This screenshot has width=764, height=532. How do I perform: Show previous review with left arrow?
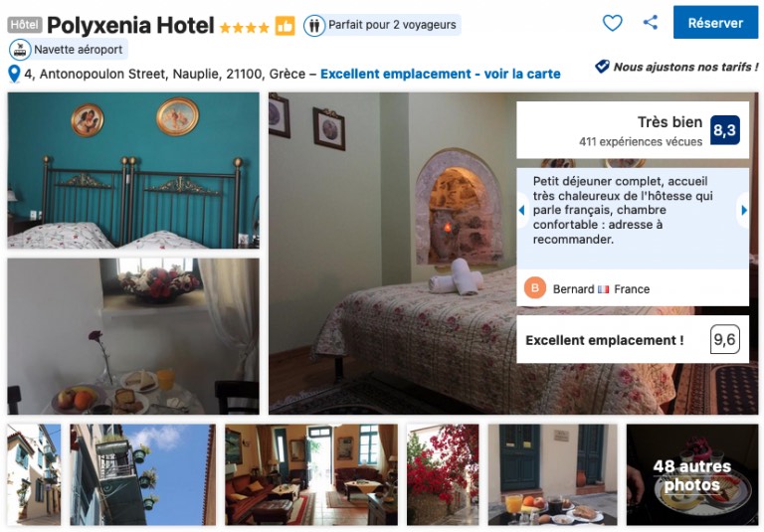[x=522, y=211]
